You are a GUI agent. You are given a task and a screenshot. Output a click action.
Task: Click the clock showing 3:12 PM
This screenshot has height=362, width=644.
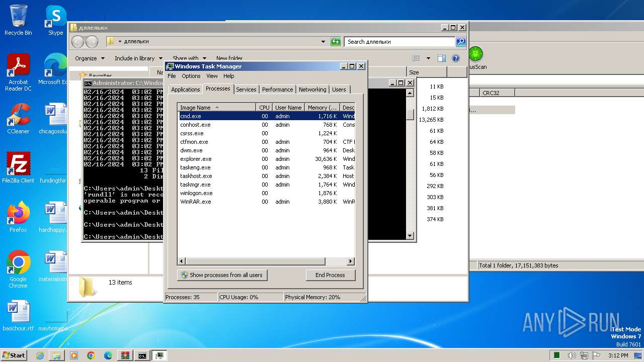[618, 355]
